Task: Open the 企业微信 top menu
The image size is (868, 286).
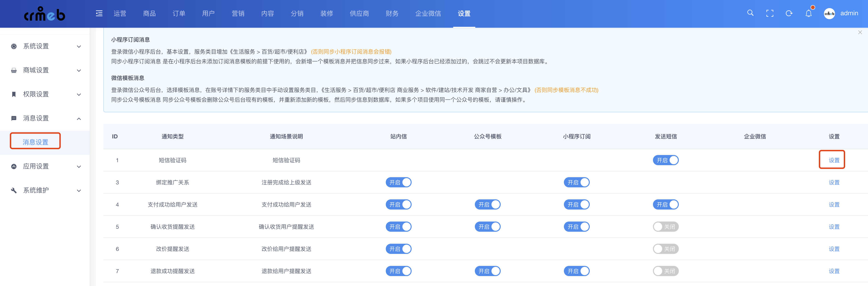Action: pos(428,13)
